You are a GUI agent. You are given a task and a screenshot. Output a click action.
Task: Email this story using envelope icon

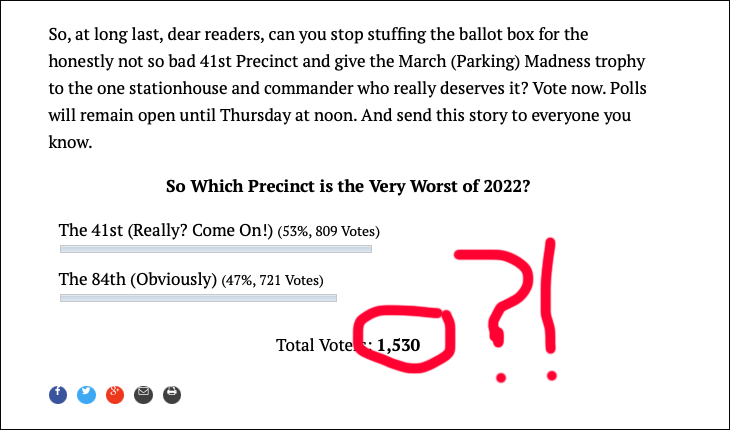(x=143, y=394)
